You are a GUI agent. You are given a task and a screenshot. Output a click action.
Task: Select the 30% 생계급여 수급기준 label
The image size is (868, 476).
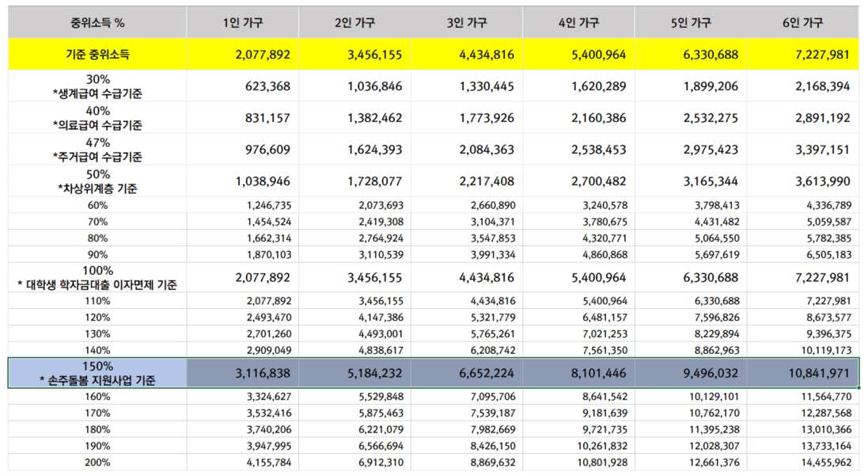[x=97, y=86]
